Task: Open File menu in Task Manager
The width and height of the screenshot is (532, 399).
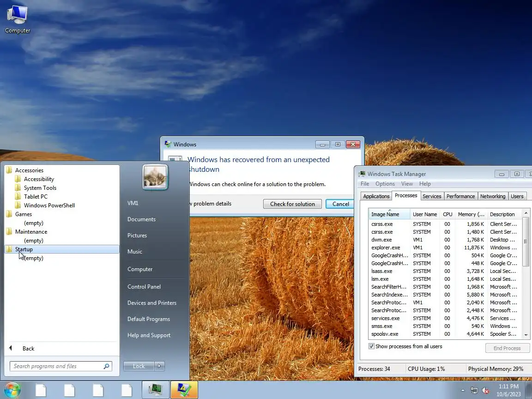Action: 365,183
